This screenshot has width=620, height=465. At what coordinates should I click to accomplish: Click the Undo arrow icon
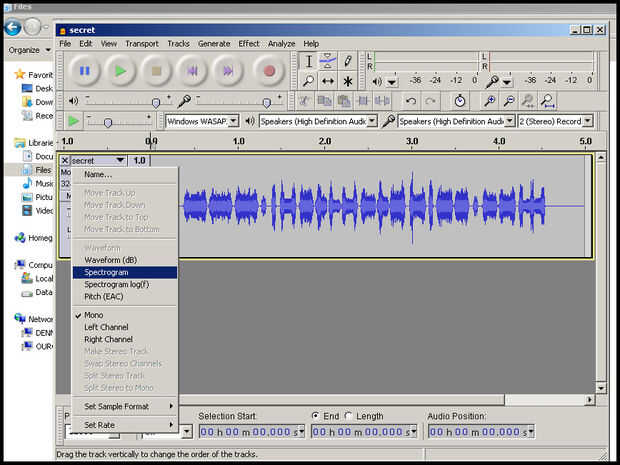(x=410, y=101)
